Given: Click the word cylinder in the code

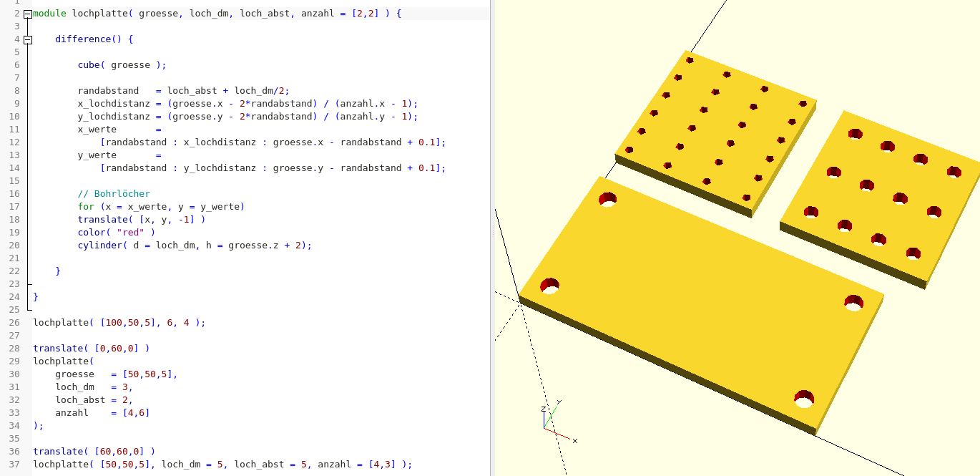Looking at the screenshot, I should (x=100, y=246).
